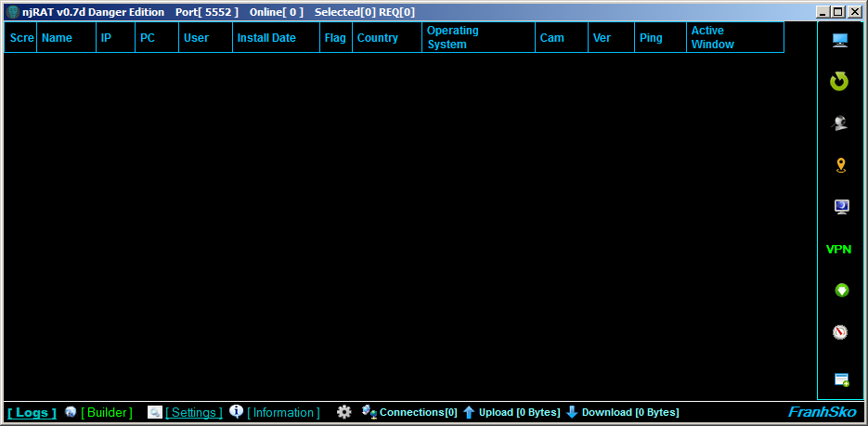Click the orange location pin icon
Image resolution: width=868 pixels, height=426 pixels.
tap(840, 165)
